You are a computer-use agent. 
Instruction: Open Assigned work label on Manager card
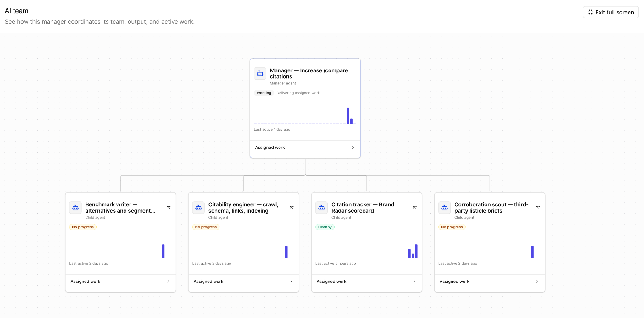(270, 147)
